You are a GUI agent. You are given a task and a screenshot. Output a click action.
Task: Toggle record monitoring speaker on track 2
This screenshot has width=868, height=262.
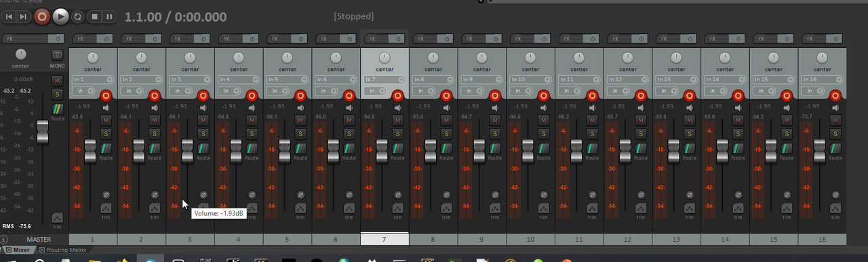point(155,107)
